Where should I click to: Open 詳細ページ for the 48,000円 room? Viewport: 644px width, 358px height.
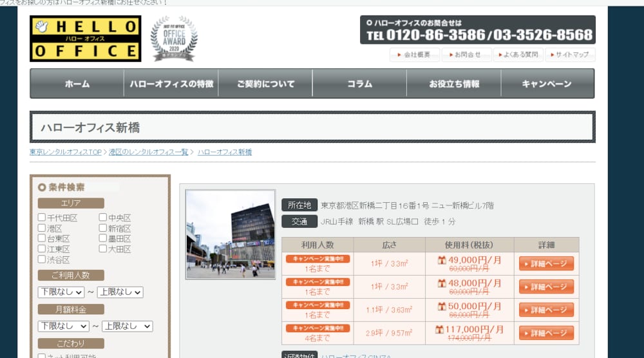click(546, 287)
